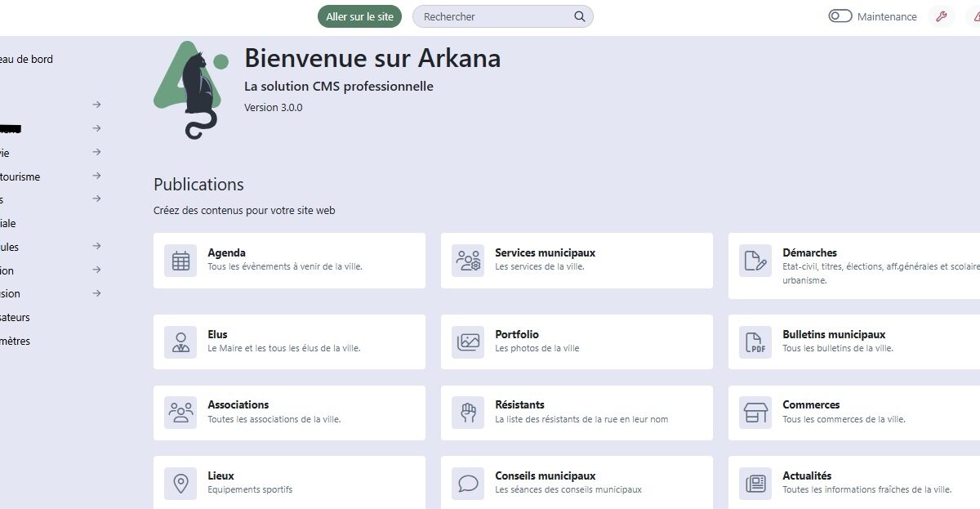Select the Conseils municipaux speech bubble icon
This screenshot has height=509, width=980.
(468, 484)
